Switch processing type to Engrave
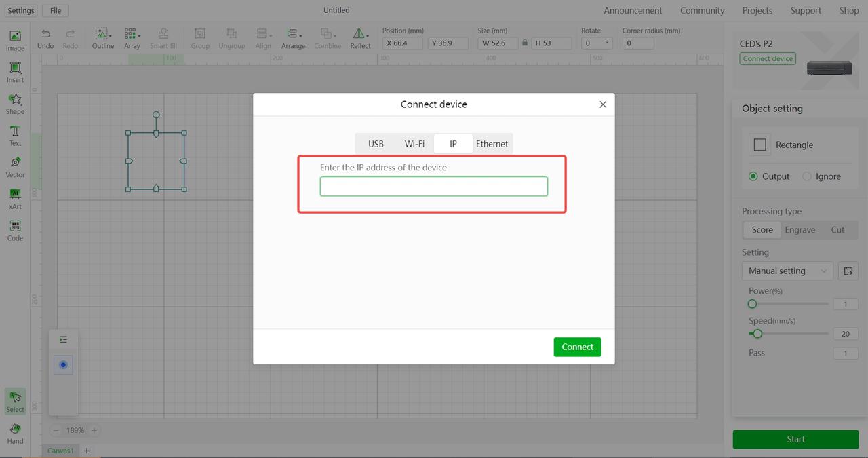The width and height of the screenshot is (868, 458). click(x=800, y=230)
